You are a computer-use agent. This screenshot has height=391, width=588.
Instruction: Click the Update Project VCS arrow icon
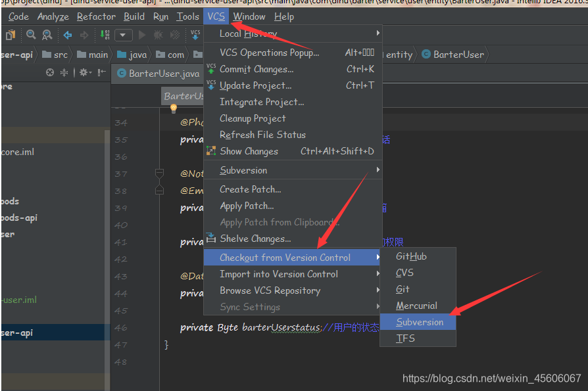[x=211, y=85]
